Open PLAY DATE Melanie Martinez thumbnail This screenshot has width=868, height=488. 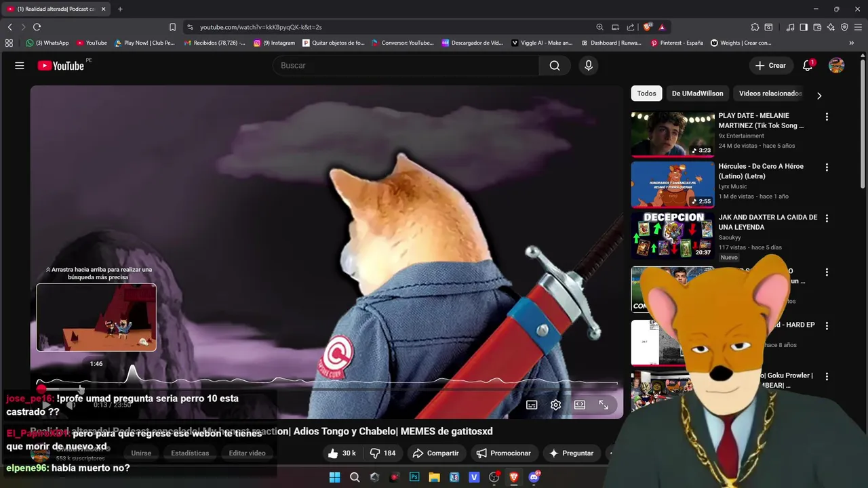tap(673, 134)
